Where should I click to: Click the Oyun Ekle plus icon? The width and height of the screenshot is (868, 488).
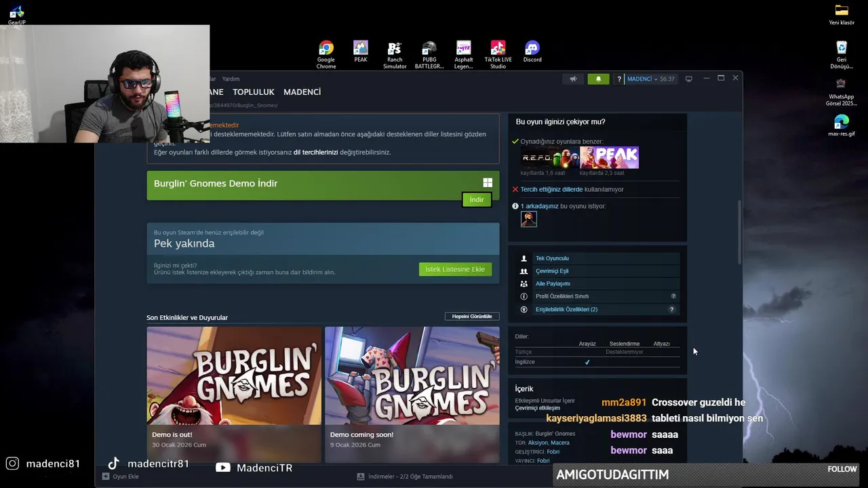pos(106,476)
